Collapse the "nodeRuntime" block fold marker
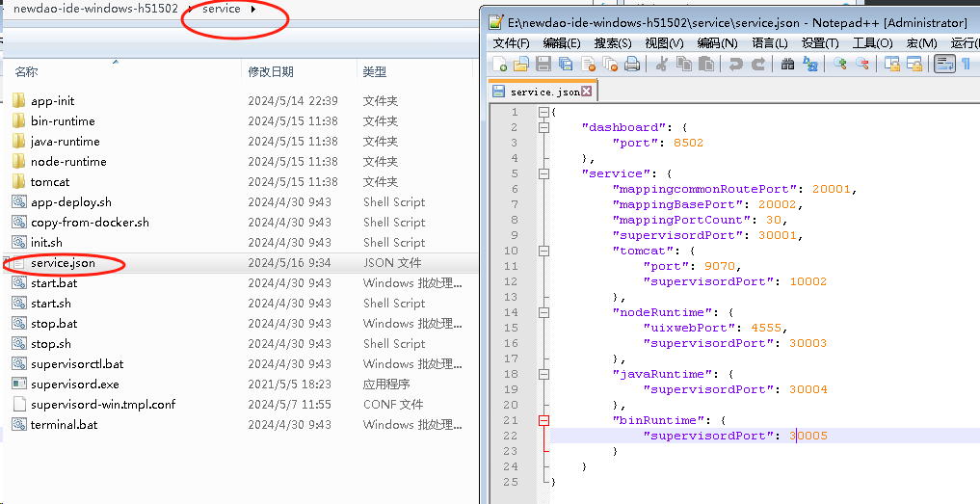Viewport: 980px width, 504px height. coord(543,312)
